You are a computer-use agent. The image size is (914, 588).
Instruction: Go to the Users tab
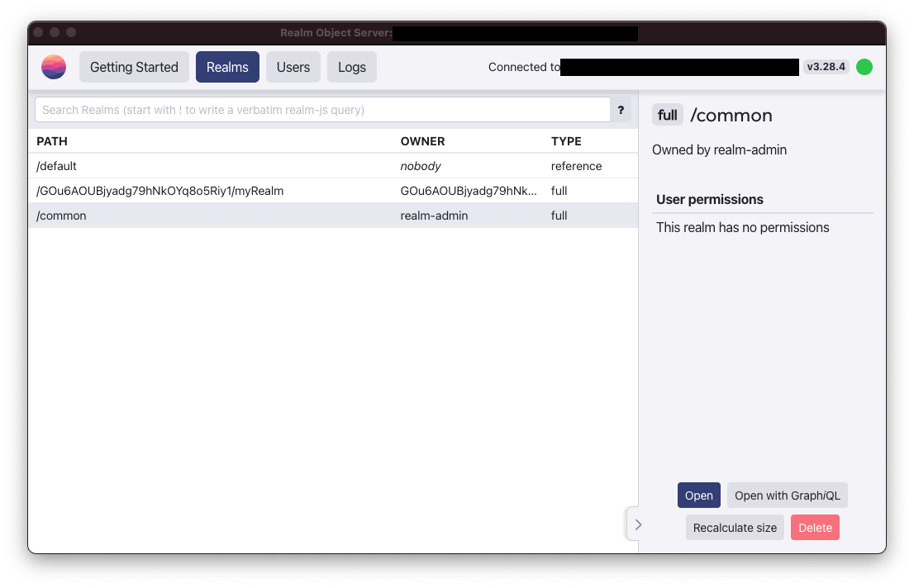click(293, 67)
